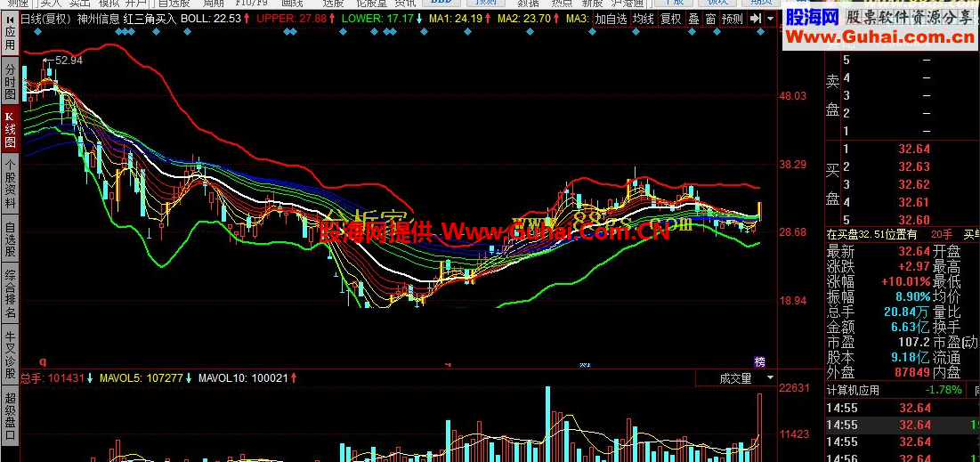
Task: Click bid level 1 price 32.64
Action: [914, 149]
